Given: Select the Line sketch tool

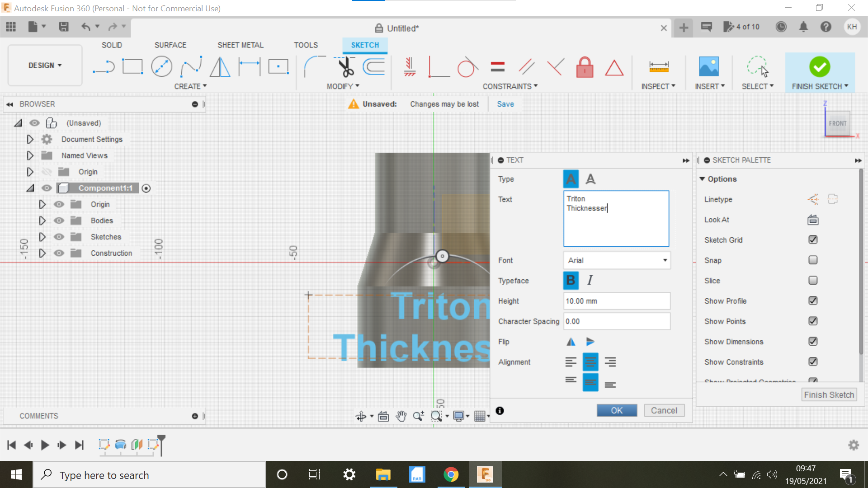Looking at the screenshot, I should [x=104, y=67].
